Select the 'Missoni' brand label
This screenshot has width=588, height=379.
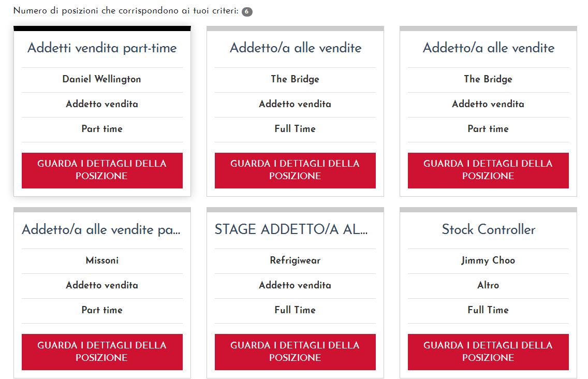click(x=102, y=260)
